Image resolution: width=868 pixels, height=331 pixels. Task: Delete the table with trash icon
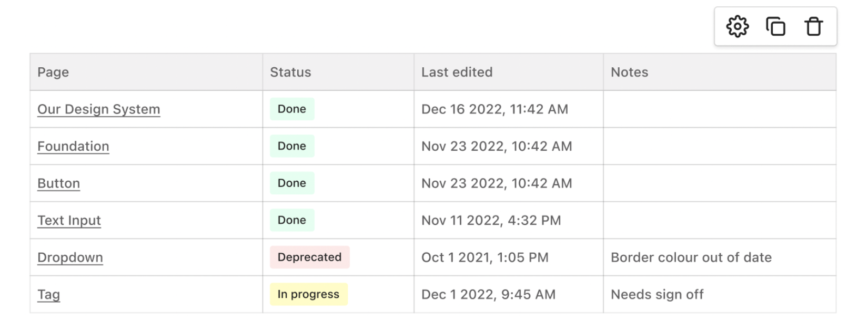click(813, 26)
